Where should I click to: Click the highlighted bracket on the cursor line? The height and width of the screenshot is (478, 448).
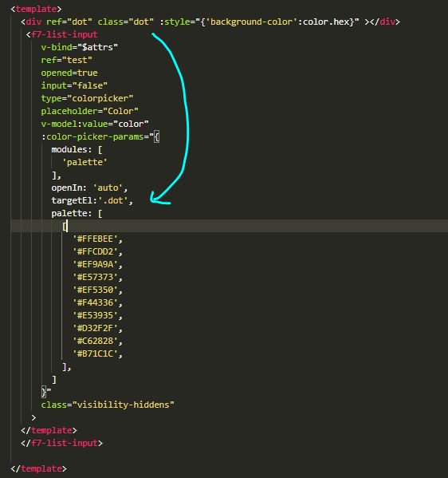pyautogui.click(x=65, y=226)
